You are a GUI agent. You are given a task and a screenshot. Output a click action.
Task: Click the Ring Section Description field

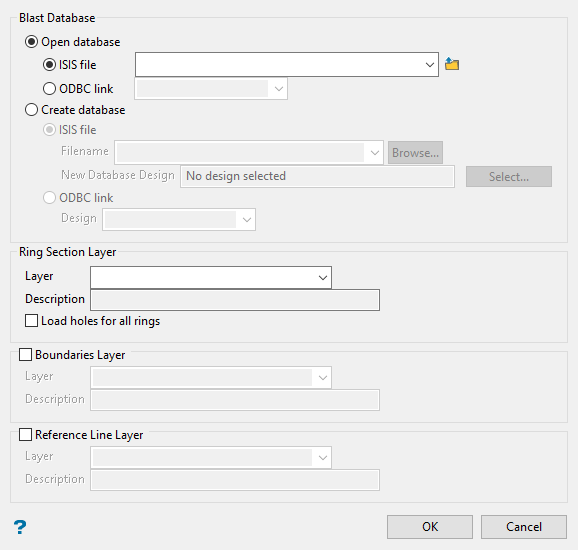point(235,300)
